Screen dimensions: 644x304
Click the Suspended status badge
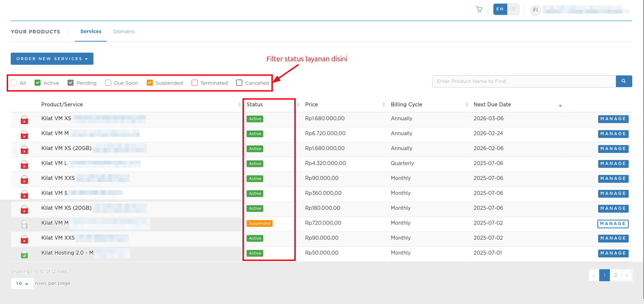tap(259, 224)
